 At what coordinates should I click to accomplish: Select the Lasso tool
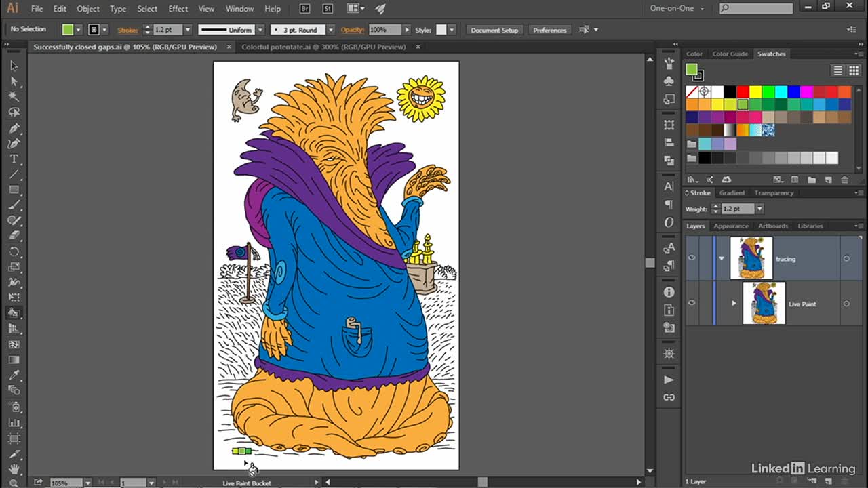click(x=14, y=113)
